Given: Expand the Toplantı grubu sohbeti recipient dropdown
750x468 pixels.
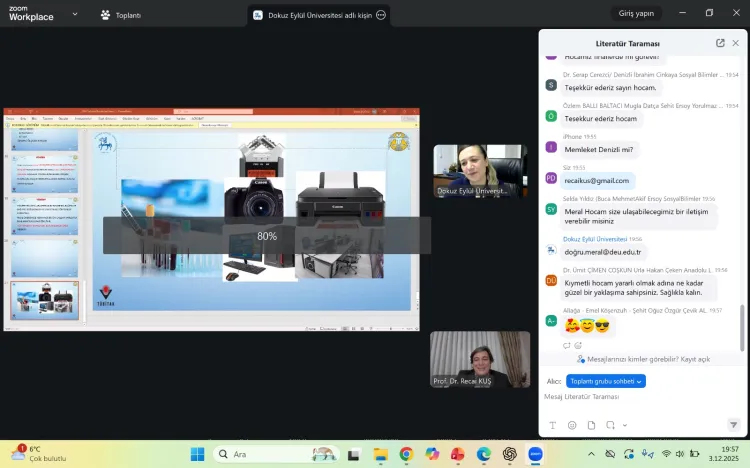Looking at the screenshot, I should click(606, 381).
